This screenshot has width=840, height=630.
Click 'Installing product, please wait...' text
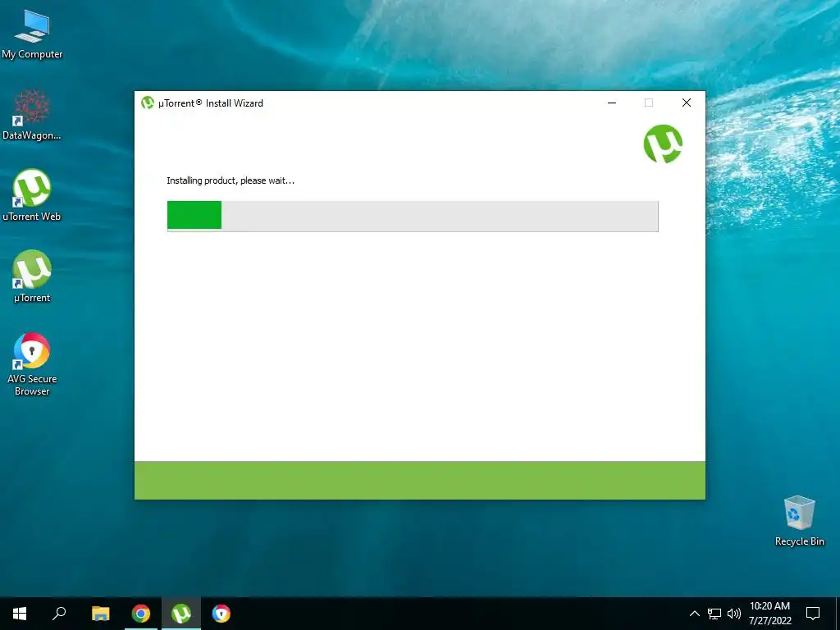tap(231, 180)
